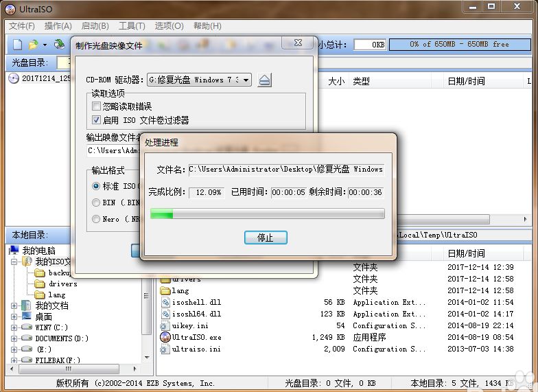Image resolution: width=538 pixels, height=392 pixels.
Task: Click the lang folder icon in file list
Action: tap(165, 291)
